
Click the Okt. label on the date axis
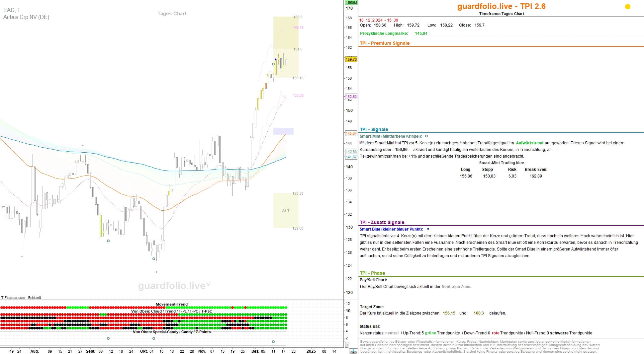pyautogui.click(x=144, y=351)
